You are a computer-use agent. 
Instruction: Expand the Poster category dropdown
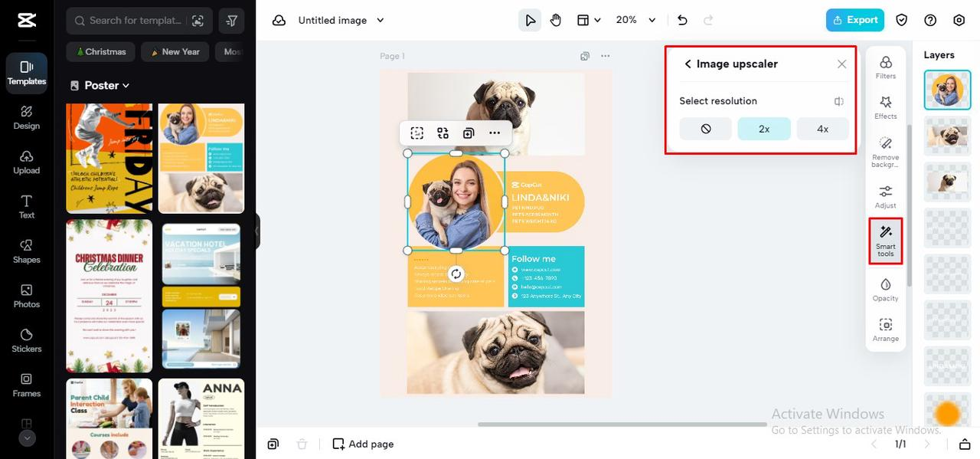[x=100, y=85]
